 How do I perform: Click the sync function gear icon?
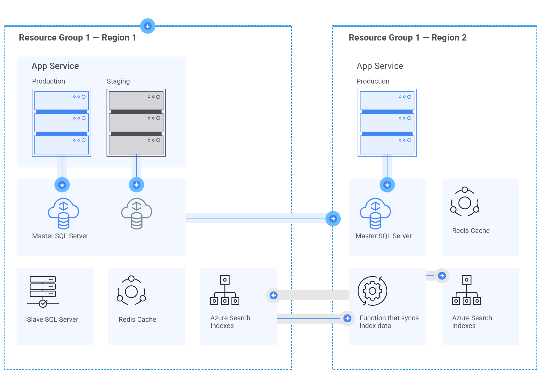click(372, 291)
